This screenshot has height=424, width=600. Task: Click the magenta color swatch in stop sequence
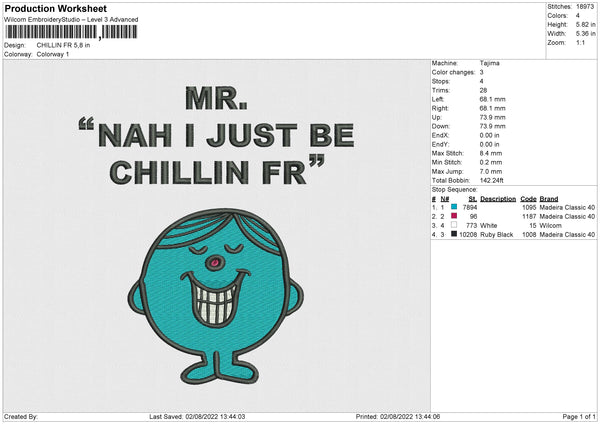pyautogui.click(x=454, y=216)
